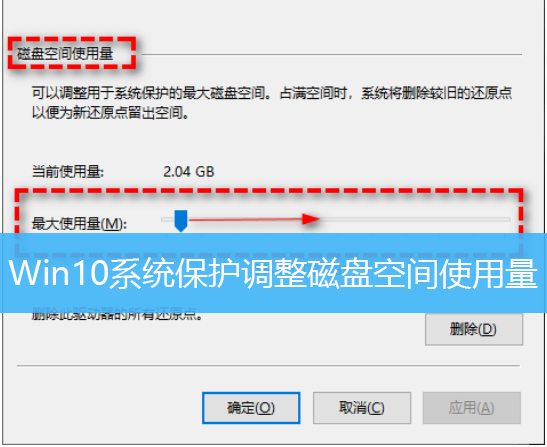Click the red arrow head on the slider
Screen dimensions: 547x447
311,219
